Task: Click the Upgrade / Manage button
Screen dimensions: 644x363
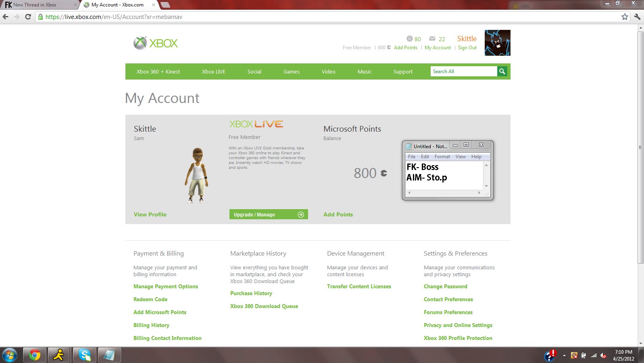Action: point(269,214)
